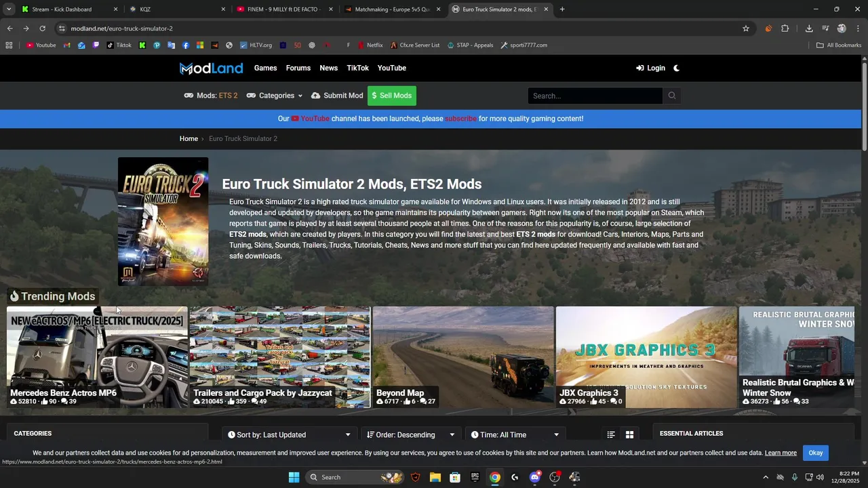The width and height of the screenshot is (868, 488).
Task: Reload the page with refresh icon
Action: coord(42,28)
